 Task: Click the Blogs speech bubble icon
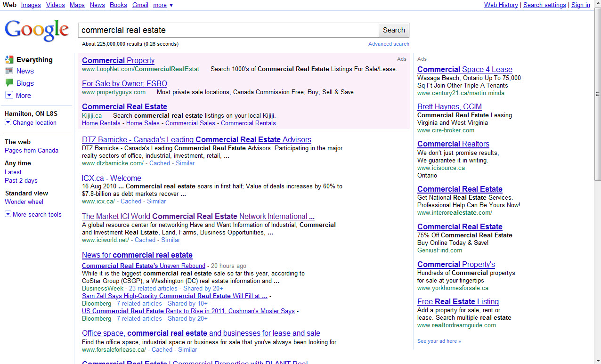9,83
